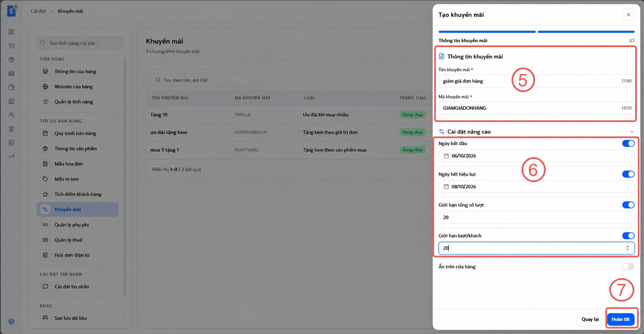Open Quy trình bán hàng settings item

click(78, 134)
